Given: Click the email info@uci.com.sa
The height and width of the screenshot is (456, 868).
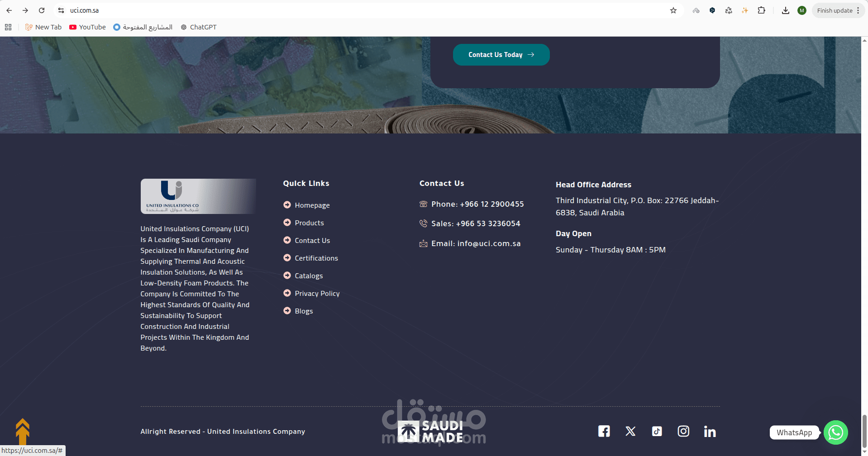Looking at the screenshot, I should click(x=489, y=243).
